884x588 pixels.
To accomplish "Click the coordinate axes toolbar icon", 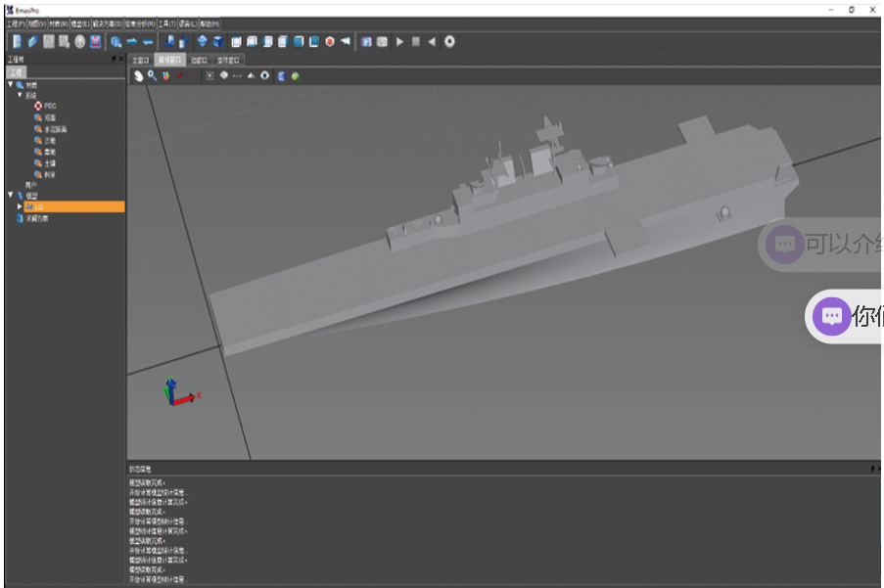I will (184, 42).
